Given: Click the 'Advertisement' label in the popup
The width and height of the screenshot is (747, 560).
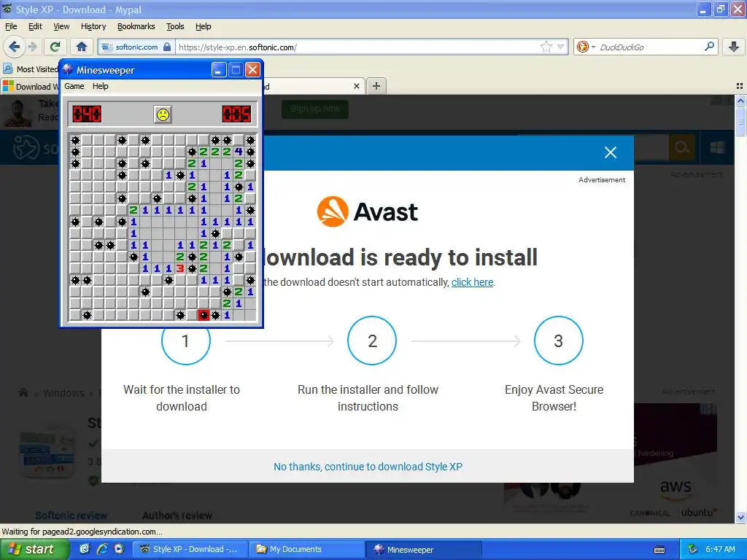Looking at the screenshot, I should click(x=602, y=179).
